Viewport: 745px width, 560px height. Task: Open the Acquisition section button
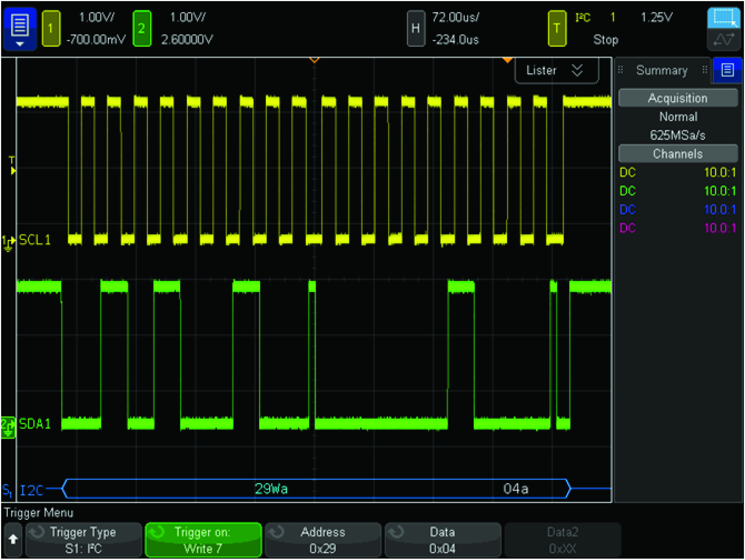(678, 98)
